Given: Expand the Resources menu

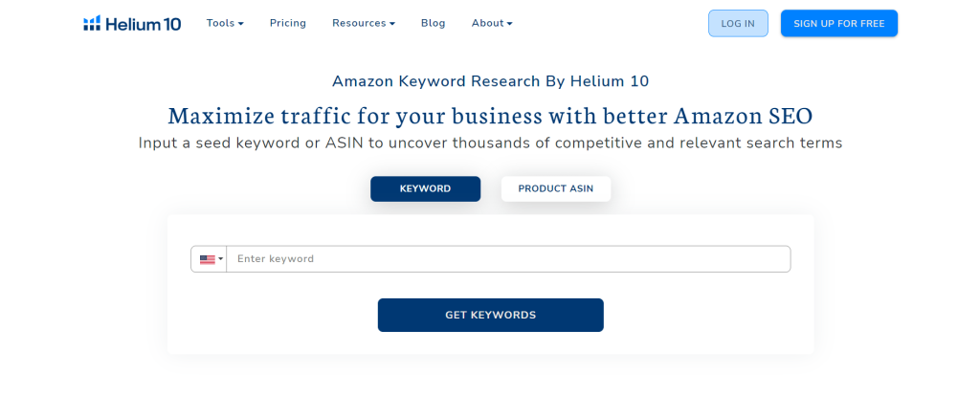Looking at the screenshot, I should [x=363, y=23].
